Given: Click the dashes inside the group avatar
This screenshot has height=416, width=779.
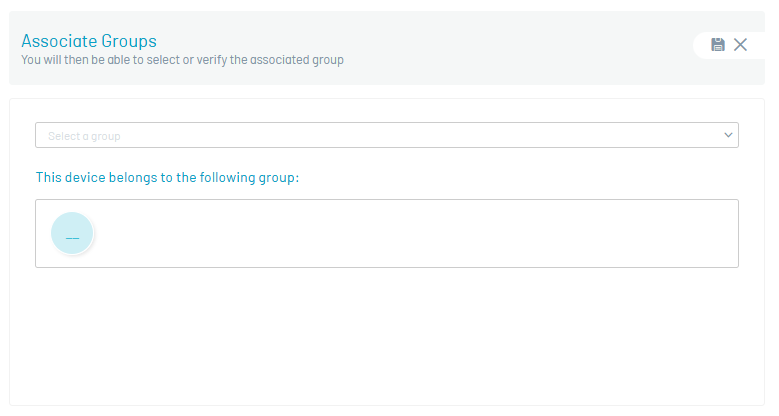Looking at the screenshot, I should [x=72, y=238].
